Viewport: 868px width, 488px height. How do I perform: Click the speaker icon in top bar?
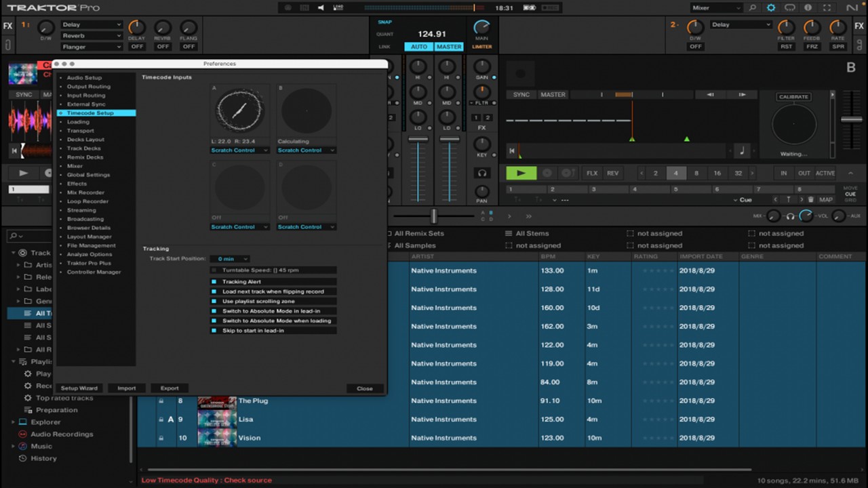tap(321, 7)
